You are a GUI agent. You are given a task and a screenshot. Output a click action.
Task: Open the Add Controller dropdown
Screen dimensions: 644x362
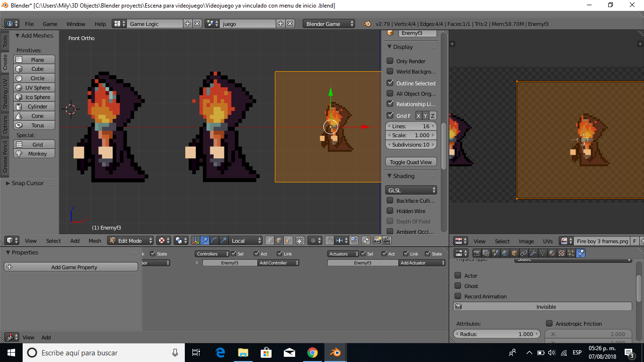(x=279, y=263)
